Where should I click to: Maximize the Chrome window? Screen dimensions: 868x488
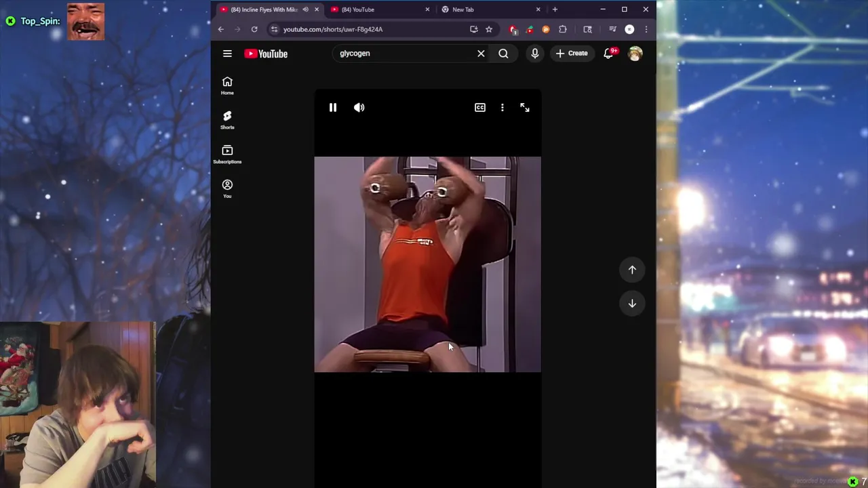(624, 9)
